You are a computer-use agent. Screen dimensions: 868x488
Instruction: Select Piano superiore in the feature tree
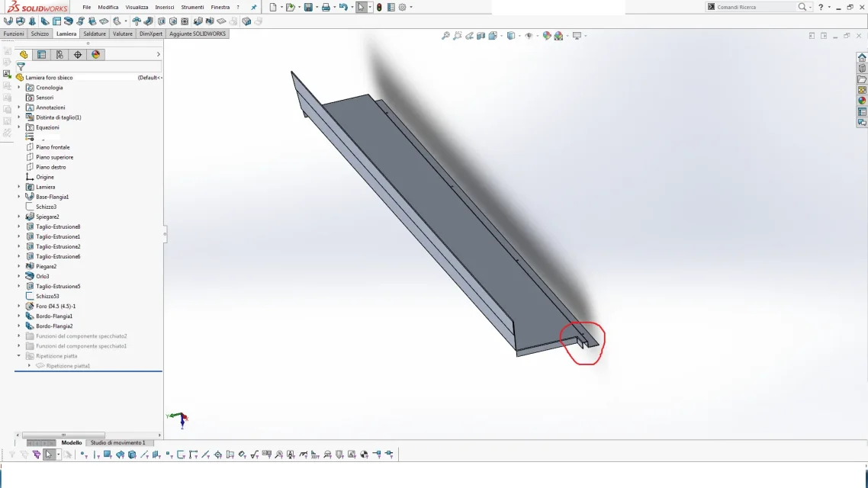54,157
